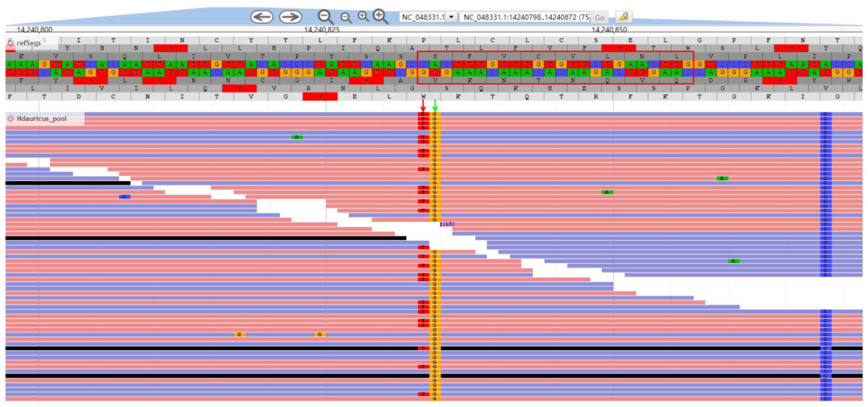Click the refSeqs track label
The width and height of the screenshot is (868, 407).
[x=29, y=43]
